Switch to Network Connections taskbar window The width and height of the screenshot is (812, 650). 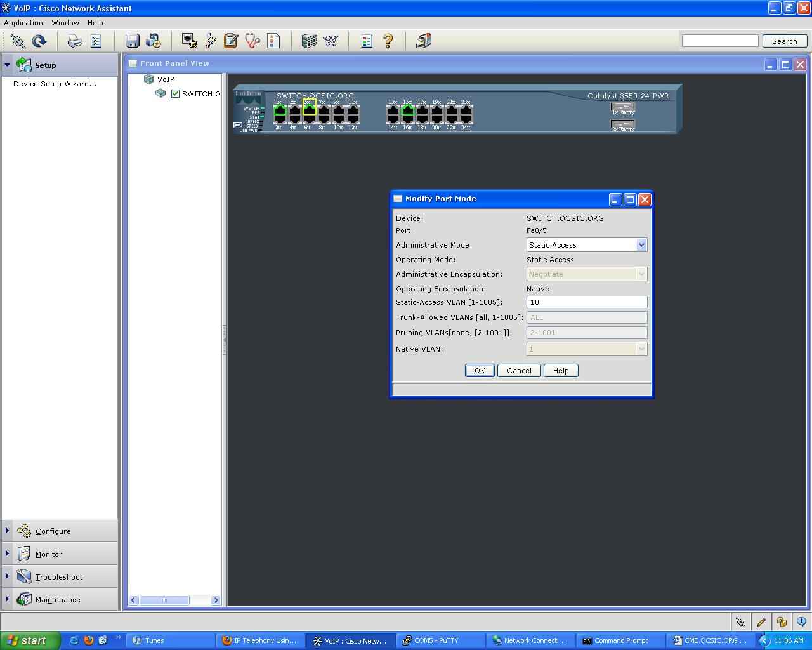[531, 640]
